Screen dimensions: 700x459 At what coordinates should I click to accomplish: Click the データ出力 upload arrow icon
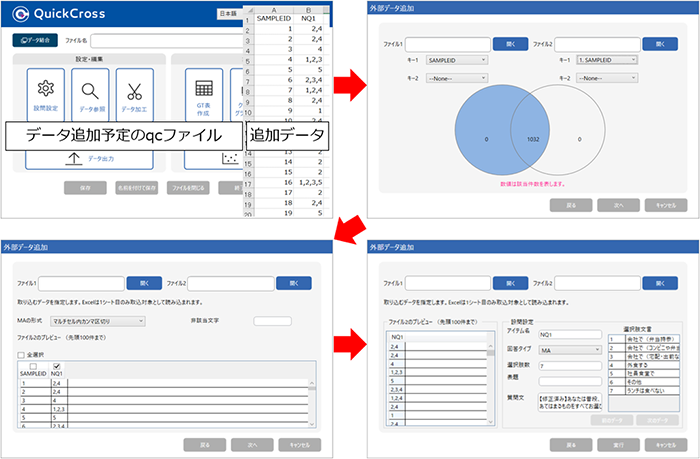[74, 159]
